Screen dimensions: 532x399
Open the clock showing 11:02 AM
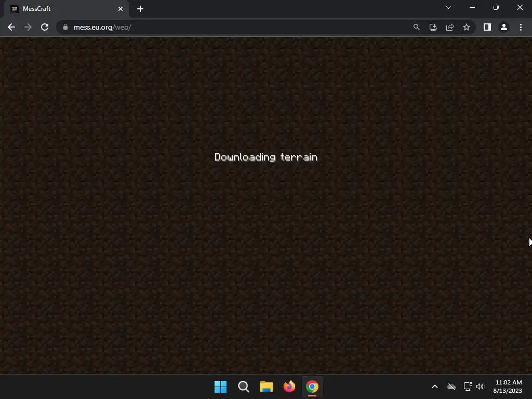pyautogui.click(x=508, y=387)
